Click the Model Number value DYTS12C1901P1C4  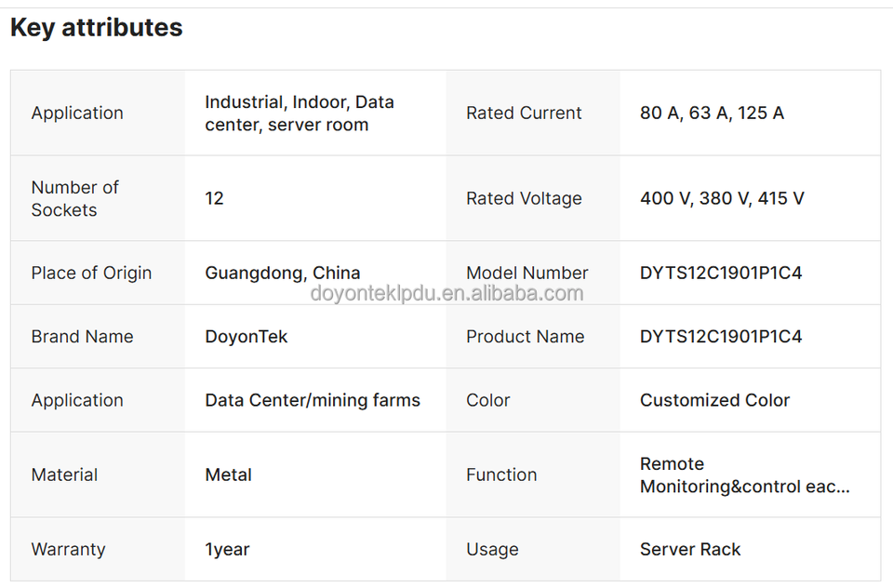click(x=721, y=273)
